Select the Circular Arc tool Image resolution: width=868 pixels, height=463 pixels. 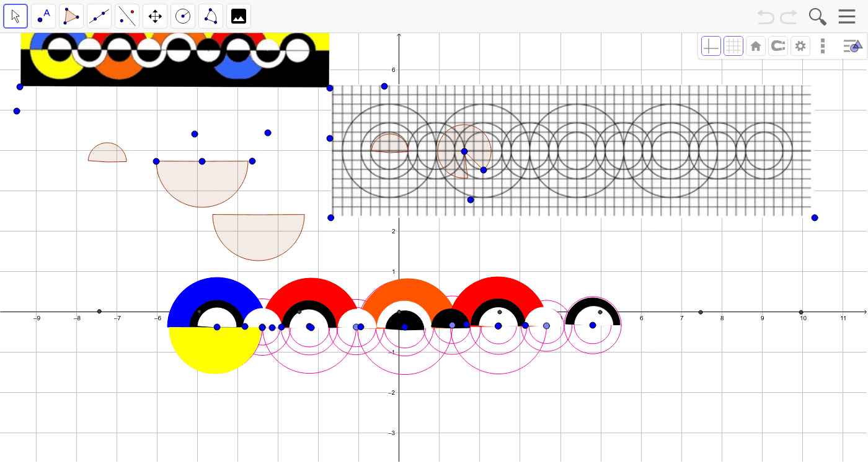coord(211,16)
